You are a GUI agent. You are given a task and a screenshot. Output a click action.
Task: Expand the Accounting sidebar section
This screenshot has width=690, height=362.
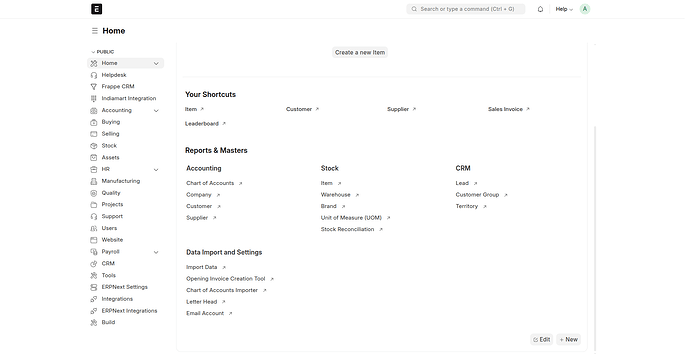coord(156,111)
